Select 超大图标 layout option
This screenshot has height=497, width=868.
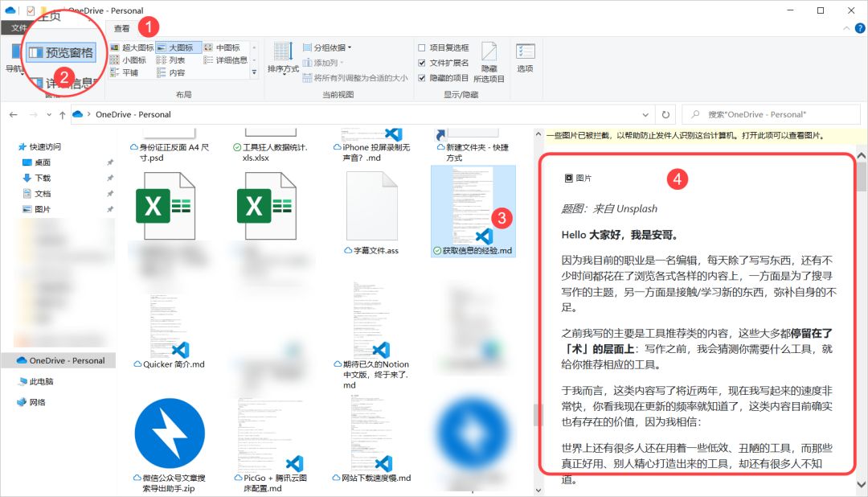(132, 47)
